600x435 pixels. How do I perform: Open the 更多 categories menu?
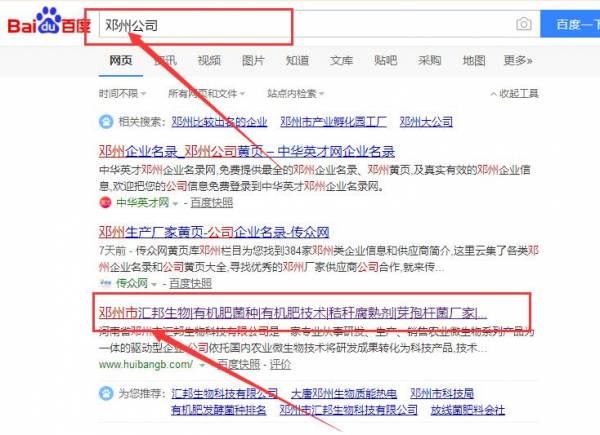pos(517,61)
